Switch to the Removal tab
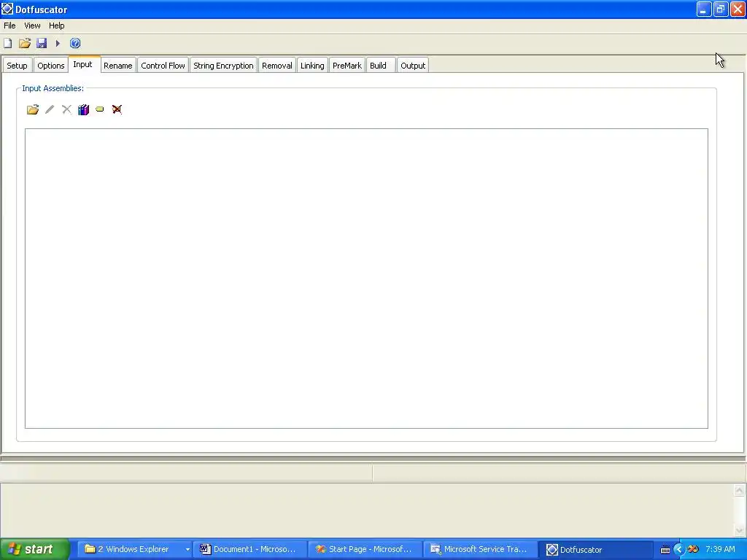The image size is (747, 560). (276, 66)
